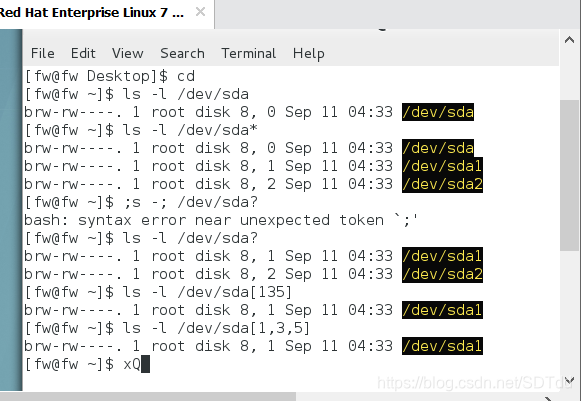This screenshot has height=401, width=581.
Task: Click the command 'ls -l /dev/sda[135]'
Action: pos(208,292)
